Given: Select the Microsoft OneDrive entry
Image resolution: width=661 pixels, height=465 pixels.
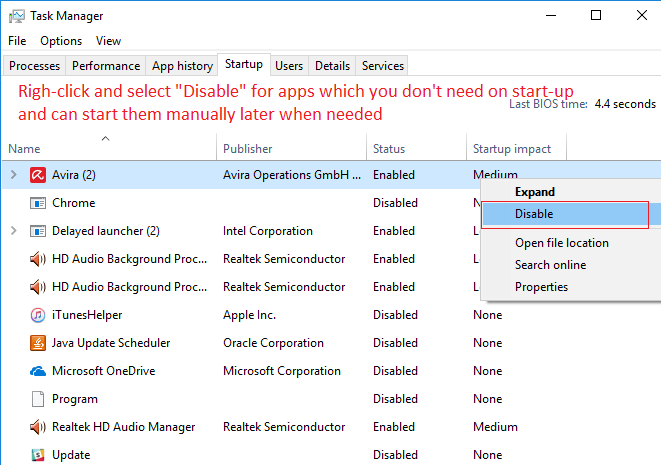Looking at the screenshot, I should [104, 371].
